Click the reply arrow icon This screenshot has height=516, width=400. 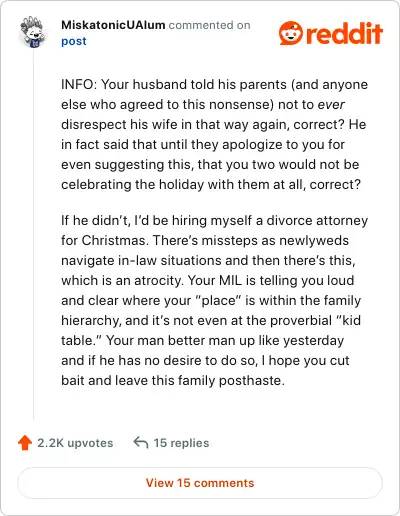click(141, 443)
